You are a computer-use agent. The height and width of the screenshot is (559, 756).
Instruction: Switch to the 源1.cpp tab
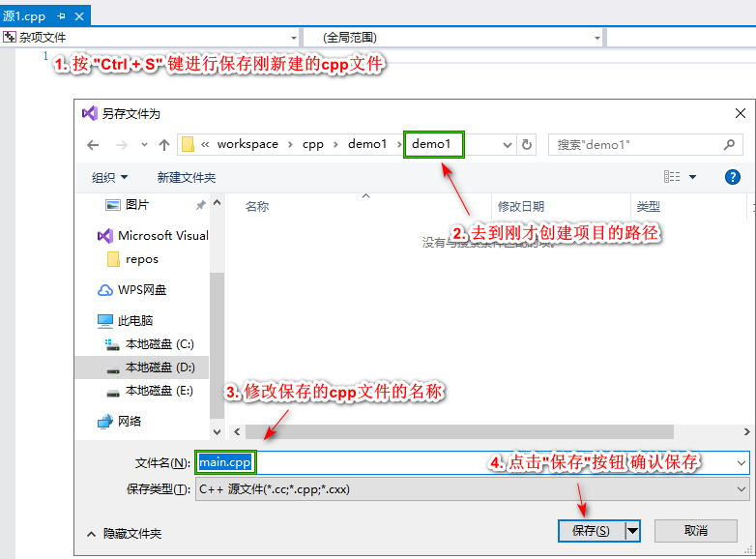coord(24,15)
